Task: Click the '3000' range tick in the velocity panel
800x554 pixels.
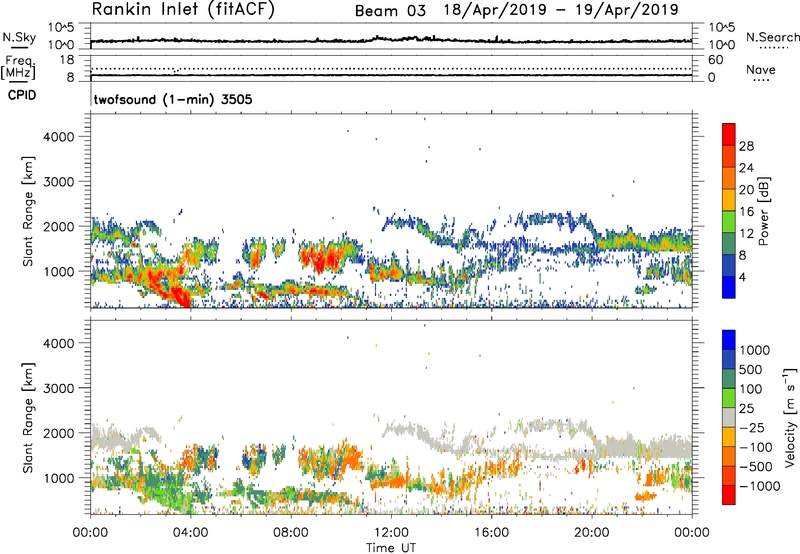Action: (x=59, y=388)
